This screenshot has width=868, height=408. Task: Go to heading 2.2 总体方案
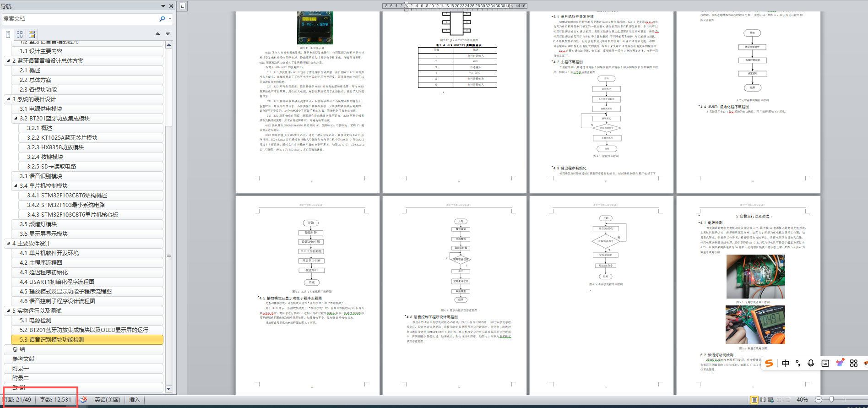click(x=87, y=80)
